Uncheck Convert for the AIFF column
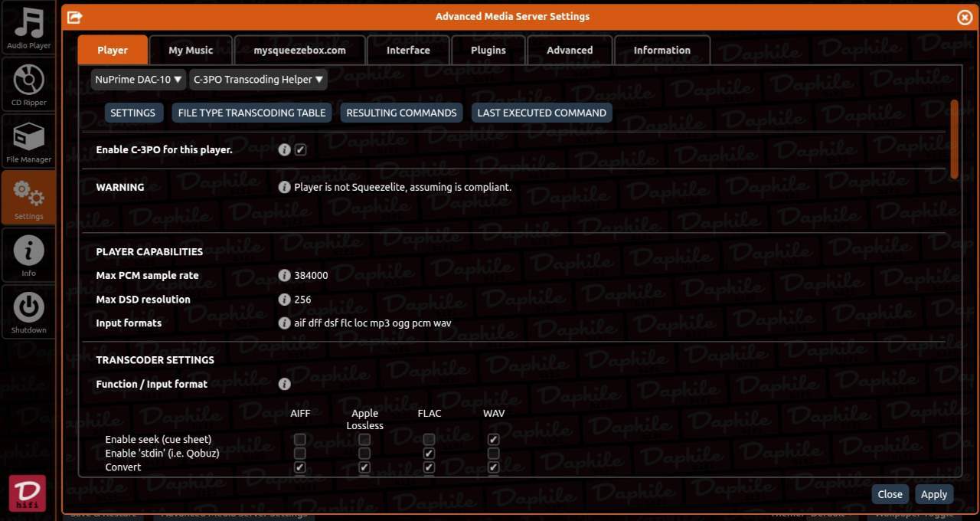This screenshot has height=521, width=980. tap(300, 467)
